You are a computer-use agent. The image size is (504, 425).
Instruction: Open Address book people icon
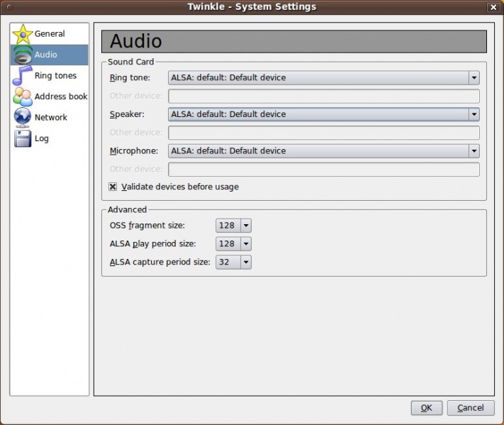[23, 96]
